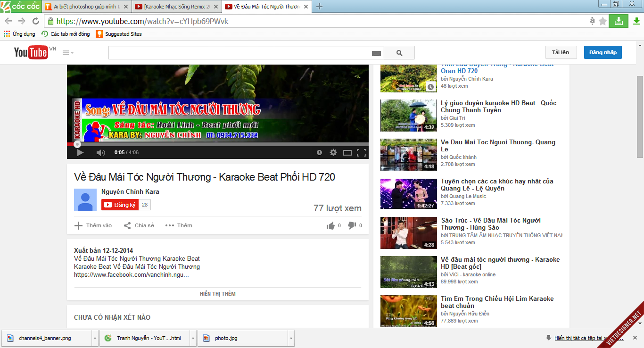Like the video with thumbs up

click(330, 226)
